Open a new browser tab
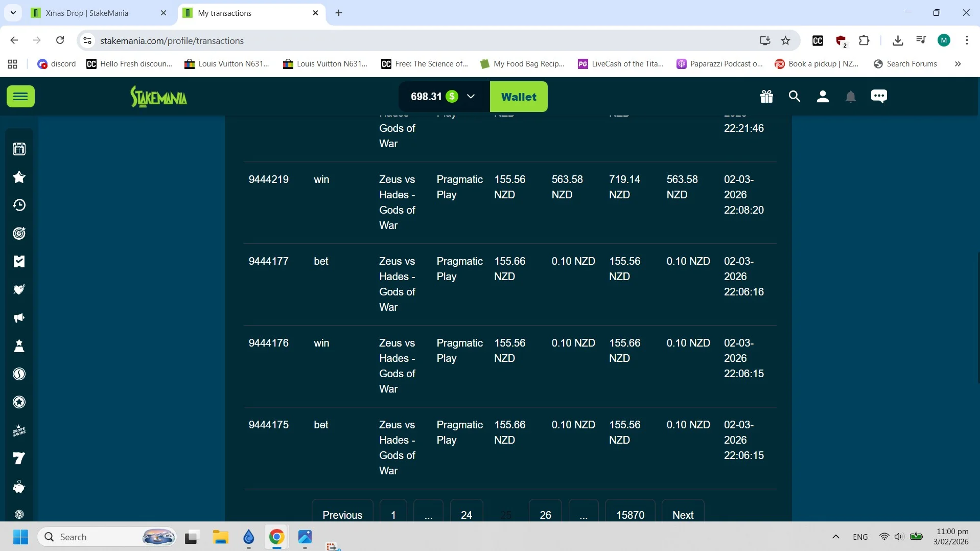Screen dimensions: 980x551 [x=339, y=13]
